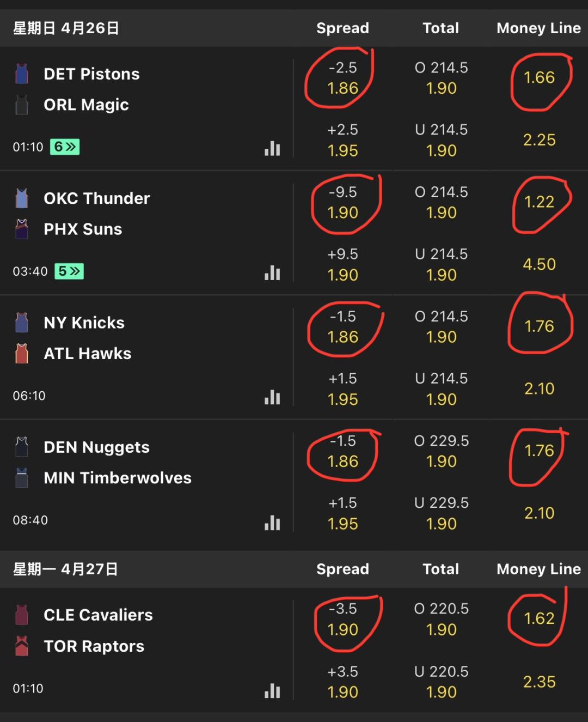Select CLE Cavaliers -3.5 spread at 1.90

[x=342, y=619]
